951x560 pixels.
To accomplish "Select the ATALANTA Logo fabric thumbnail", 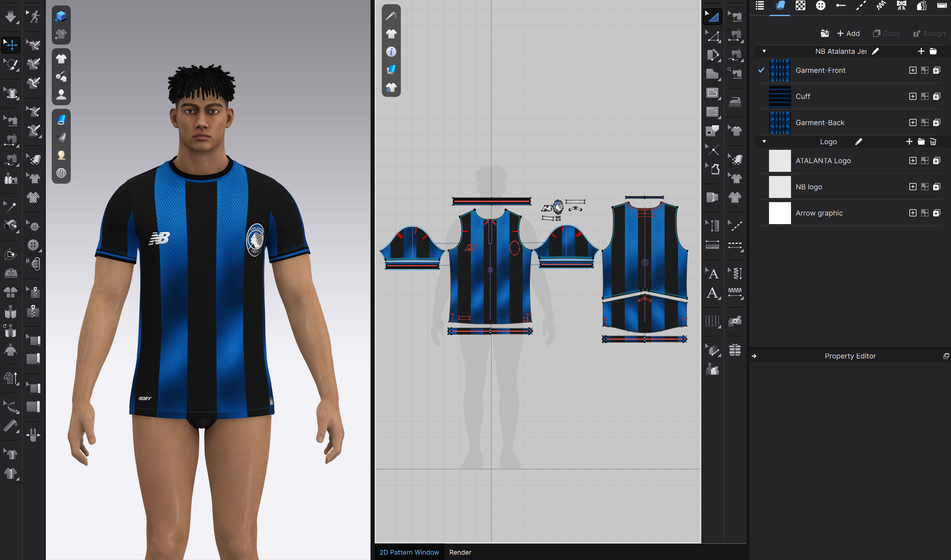I will [x=780, y=161].
